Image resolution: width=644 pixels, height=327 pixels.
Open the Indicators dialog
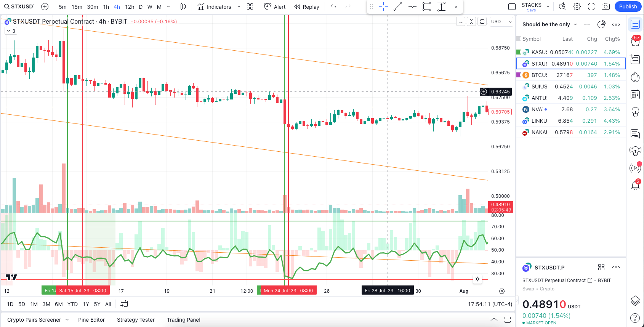pyautogui.click(x=215, y=7)
